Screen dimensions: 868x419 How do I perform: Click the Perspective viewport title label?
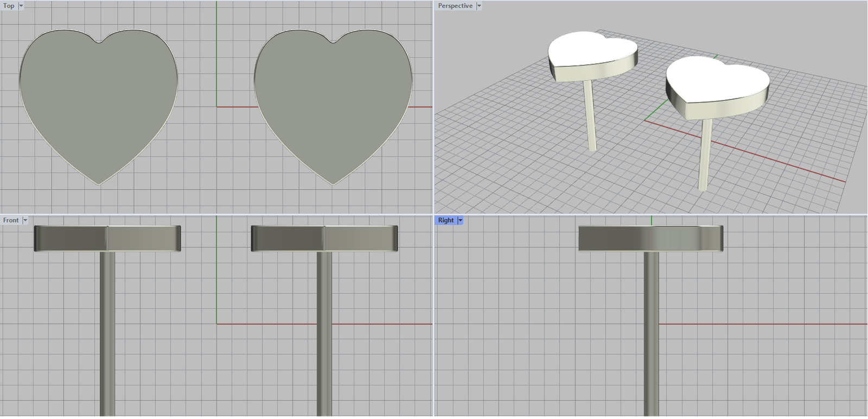[455, 6]
